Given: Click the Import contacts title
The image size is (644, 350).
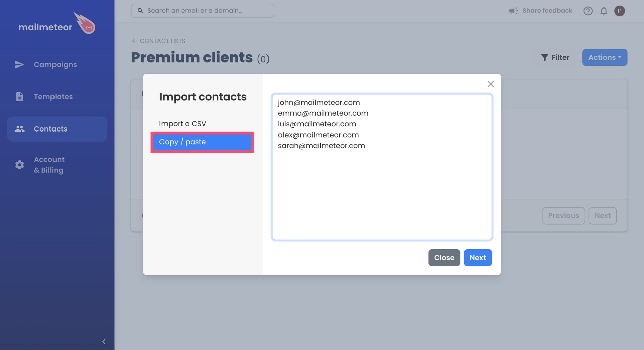Looking at the screenshot, I should [x=203, y=97].
